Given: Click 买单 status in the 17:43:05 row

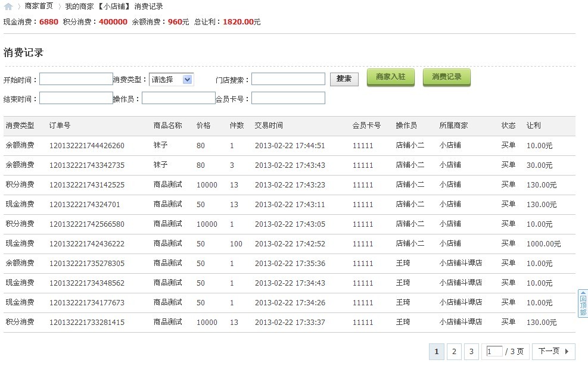Looking at the screenshot, I should pos(509,224).
